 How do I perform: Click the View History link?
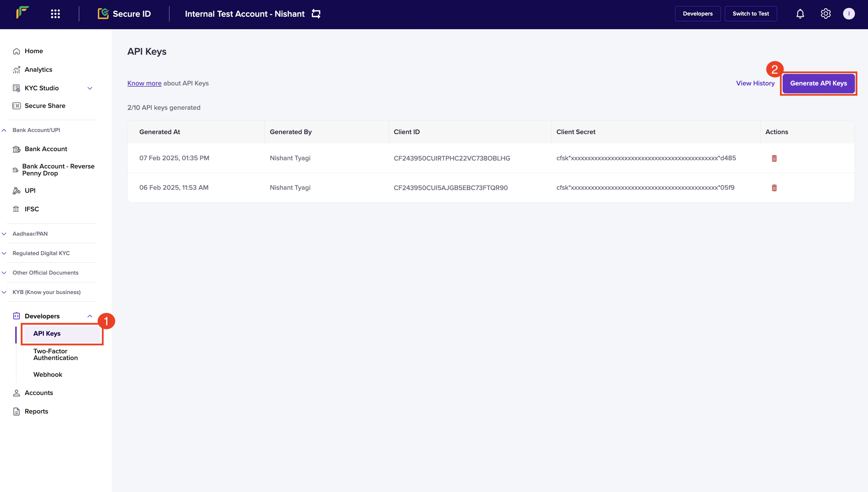point(755,83)
